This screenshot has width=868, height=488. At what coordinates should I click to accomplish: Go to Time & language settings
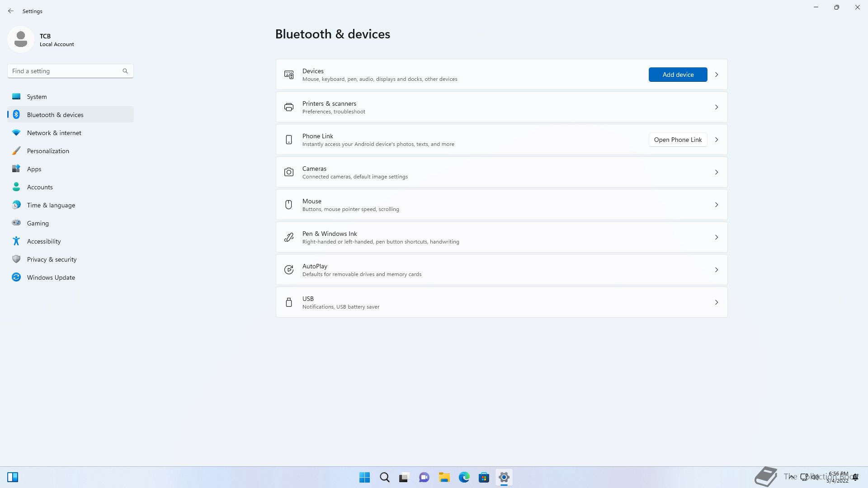pos(71,205)
